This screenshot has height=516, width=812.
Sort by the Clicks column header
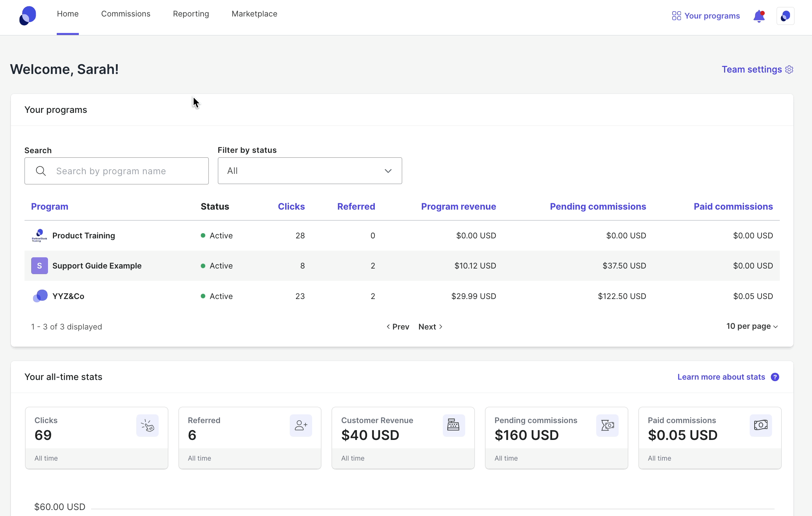291,206
